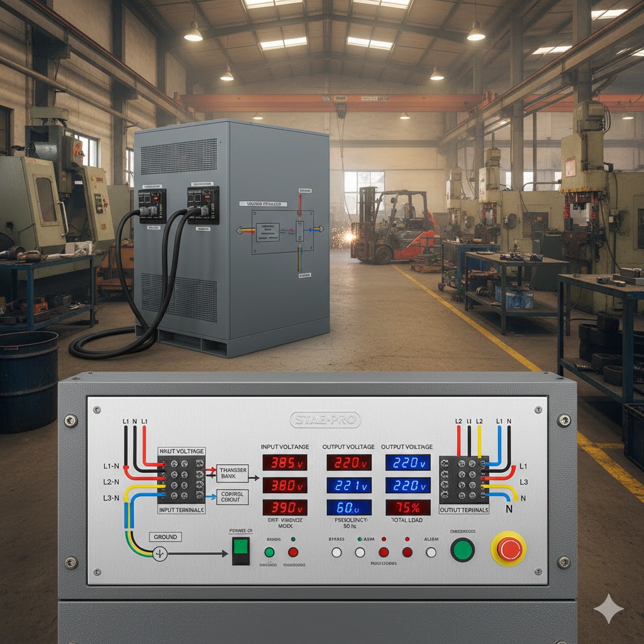
Task: Select the Control Circuit diagram box
Action: pyautogui.click(x=232, y=497)
